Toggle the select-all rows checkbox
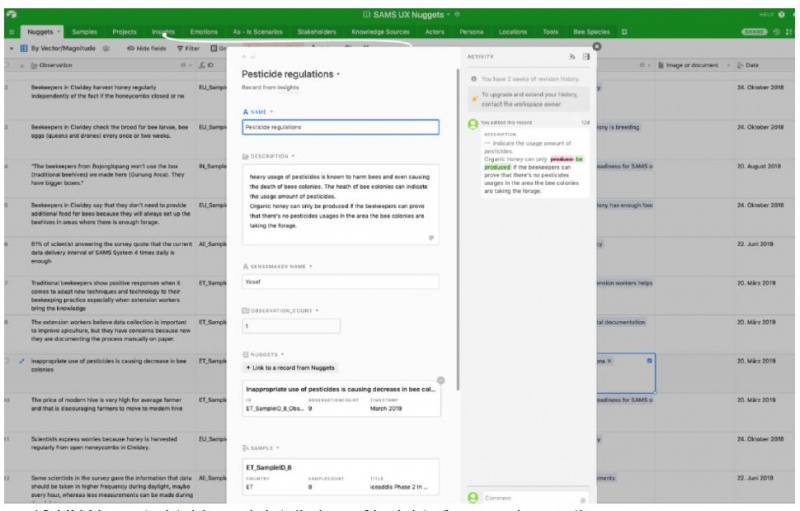This screenshot has width=800, height=511. (7, 65)
